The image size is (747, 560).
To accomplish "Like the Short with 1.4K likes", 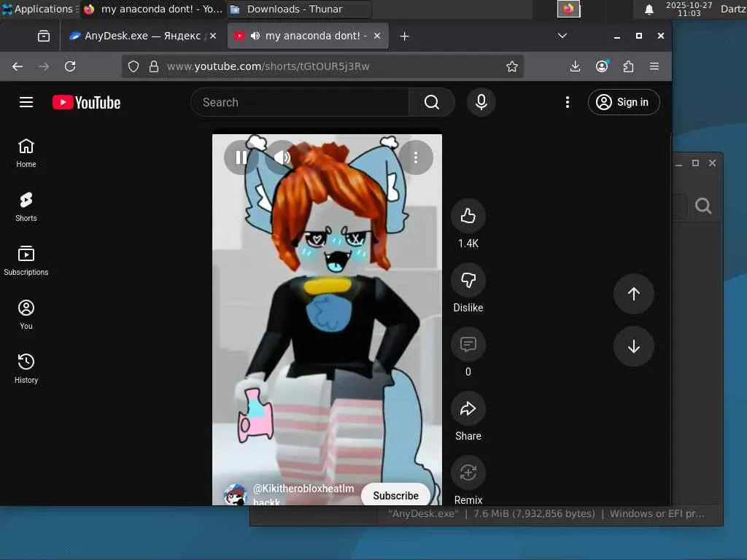I will pyautogui.click(x=468, y=216).
